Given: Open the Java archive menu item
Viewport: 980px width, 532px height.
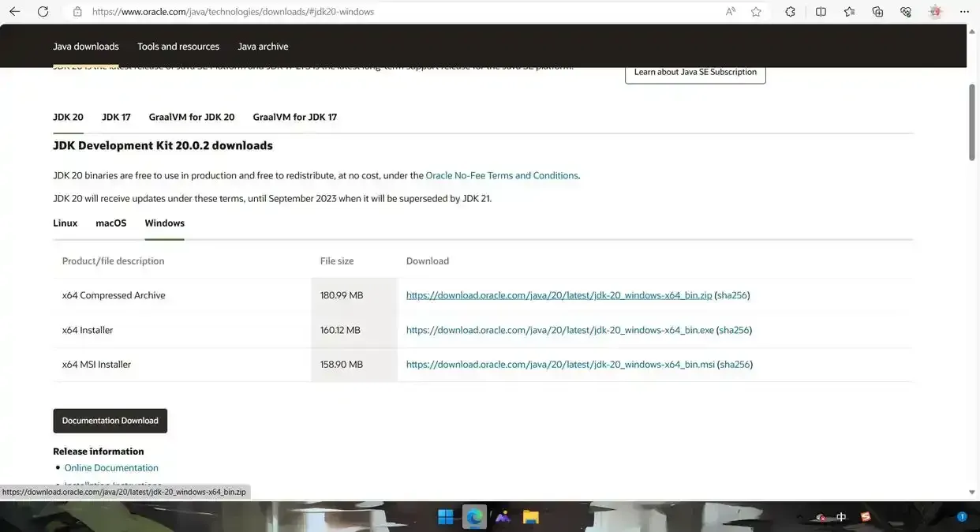Looking at the screenshot, I should pyautogui.click(x=263, y=47).
